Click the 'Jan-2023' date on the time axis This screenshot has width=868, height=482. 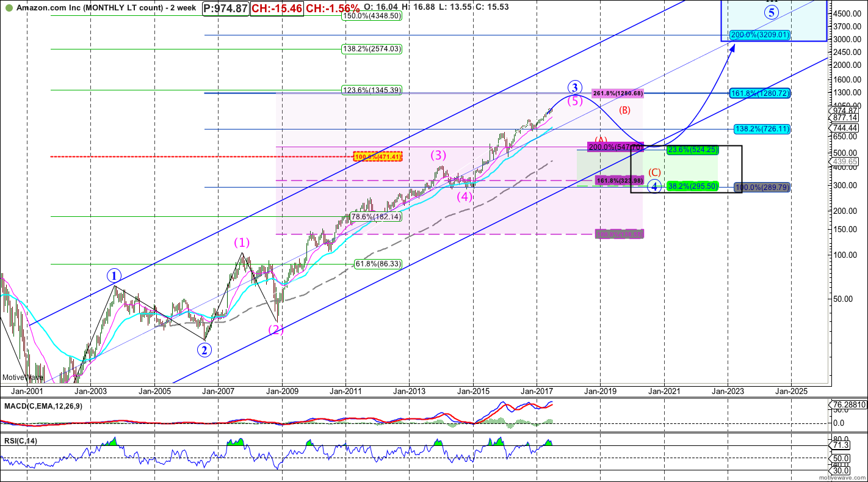tap(727, 391)
